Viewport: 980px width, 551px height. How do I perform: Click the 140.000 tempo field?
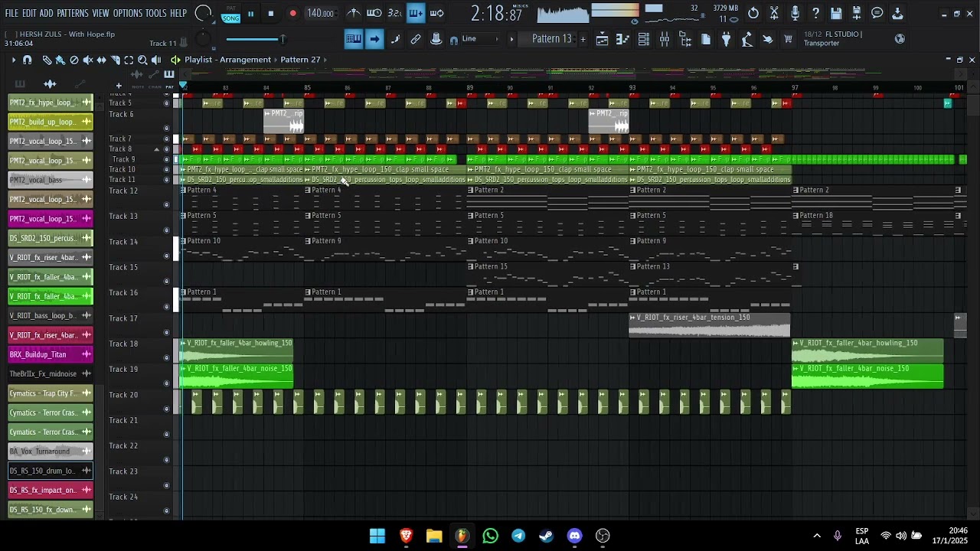pyautogui.click(x=320, y=14)
